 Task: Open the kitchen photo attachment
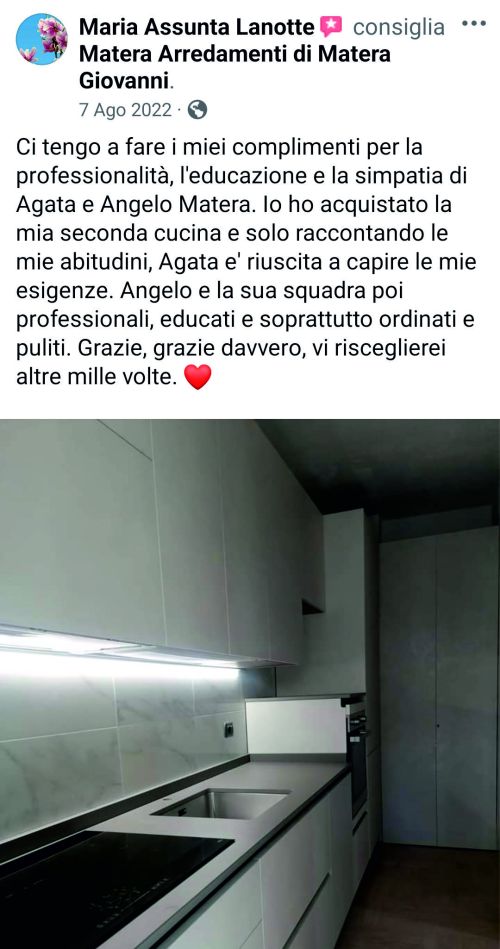(x=250, y=684)
